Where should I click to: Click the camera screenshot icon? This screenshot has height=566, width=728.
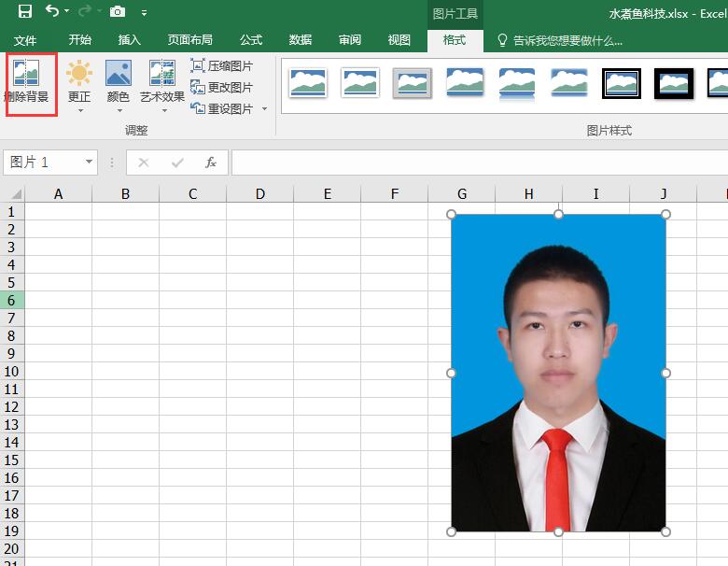[x=118, y=12]
